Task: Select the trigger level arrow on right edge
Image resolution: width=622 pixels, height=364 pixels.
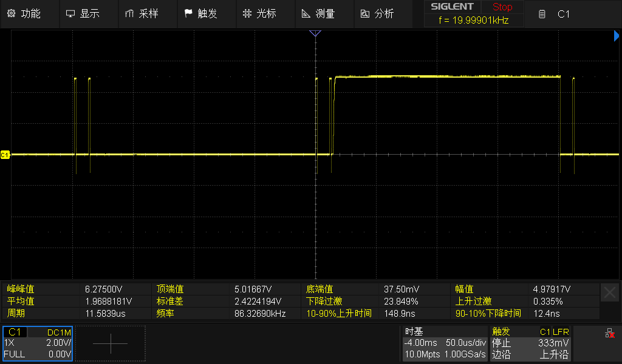Action: click(x=617, y=37)
